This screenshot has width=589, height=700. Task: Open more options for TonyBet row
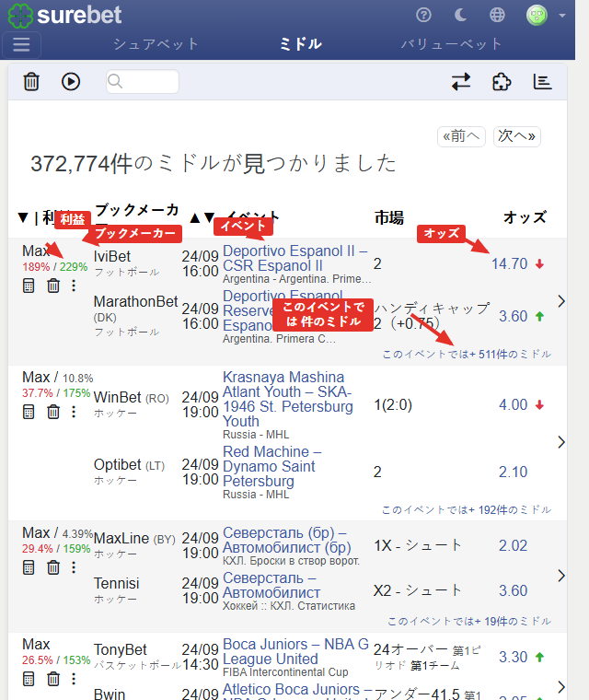[74, 679]
